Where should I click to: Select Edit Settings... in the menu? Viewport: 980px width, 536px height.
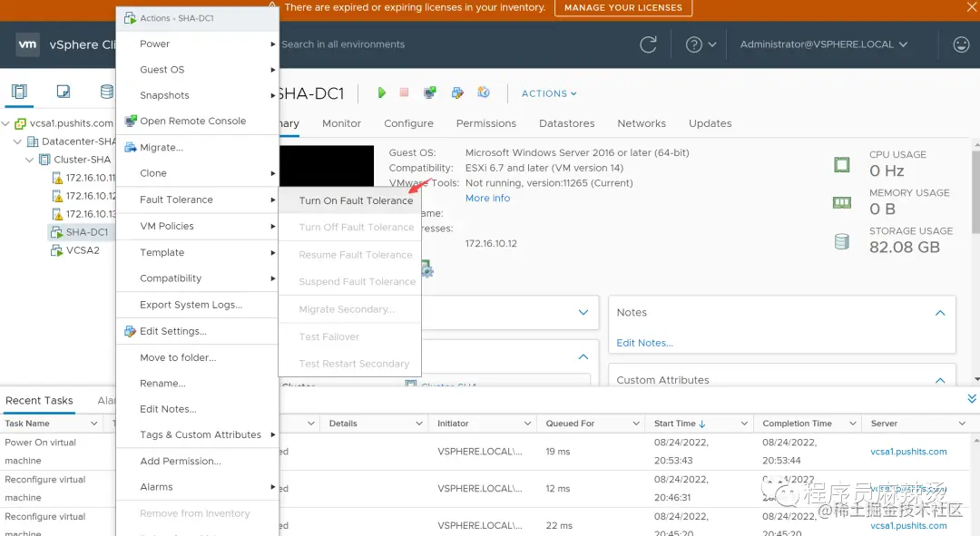click(x=198, y=331)
